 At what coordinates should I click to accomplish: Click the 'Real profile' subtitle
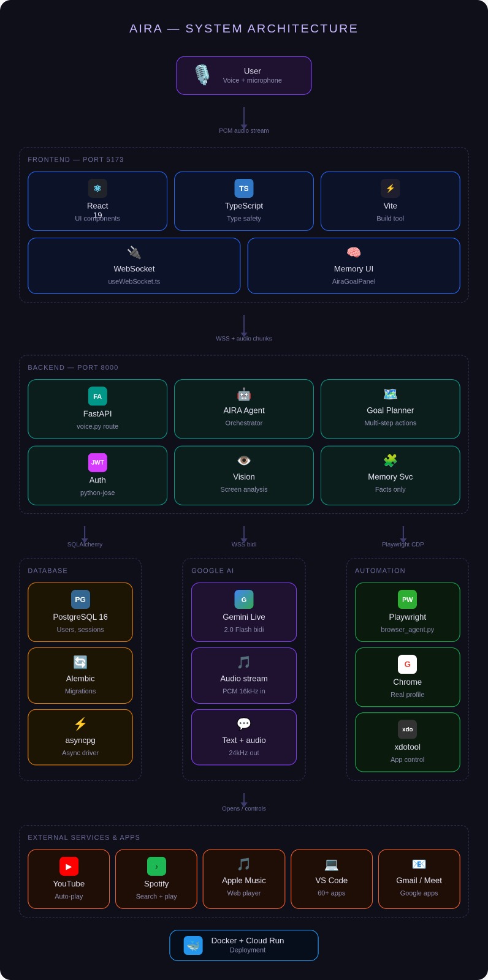coord(408,695)
